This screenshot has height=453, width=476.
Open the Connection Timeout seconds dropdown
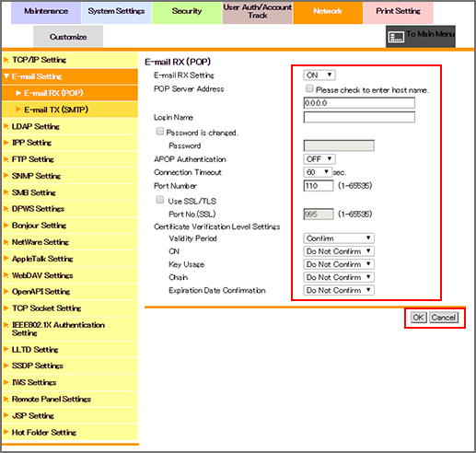318,172
